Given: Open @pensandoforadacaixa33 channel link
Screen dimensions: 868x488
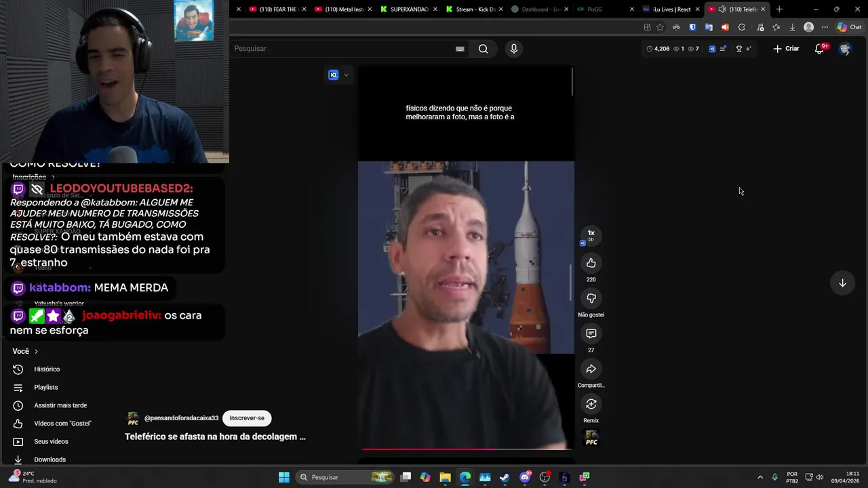Looking at the screenshot, I should tap(181, 418).
